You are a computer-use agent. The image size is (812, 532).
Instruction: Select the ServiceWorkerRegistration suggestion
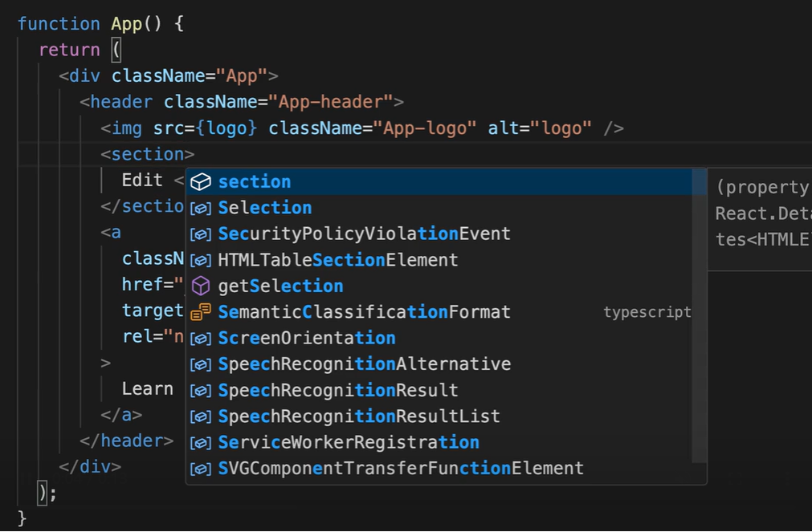(348, 442)
